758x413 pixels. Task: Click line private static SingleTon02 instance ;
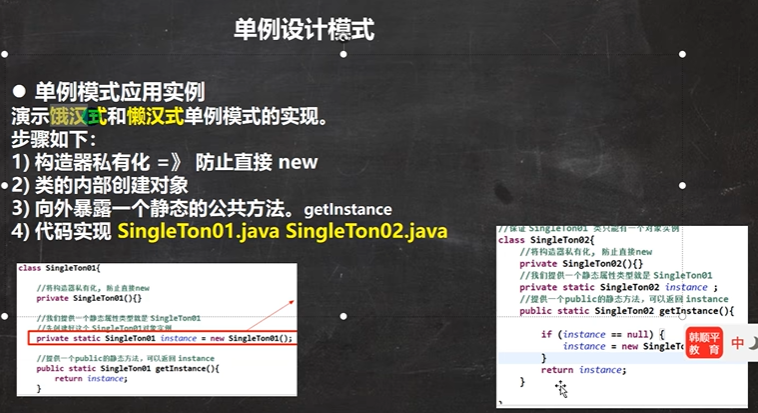(x=618, y=287)
